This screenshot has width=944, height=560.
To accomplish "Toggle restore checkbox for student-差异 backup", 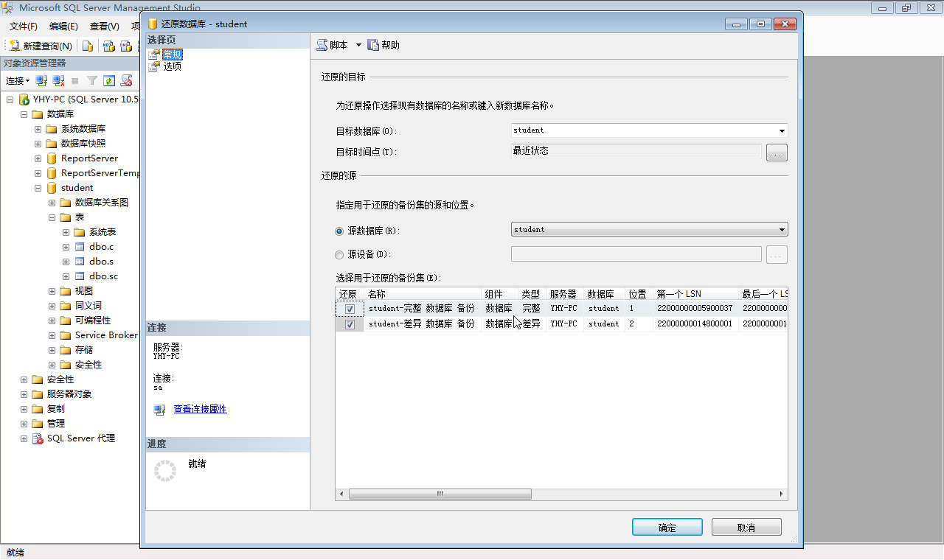I will [x=350, y=324].
